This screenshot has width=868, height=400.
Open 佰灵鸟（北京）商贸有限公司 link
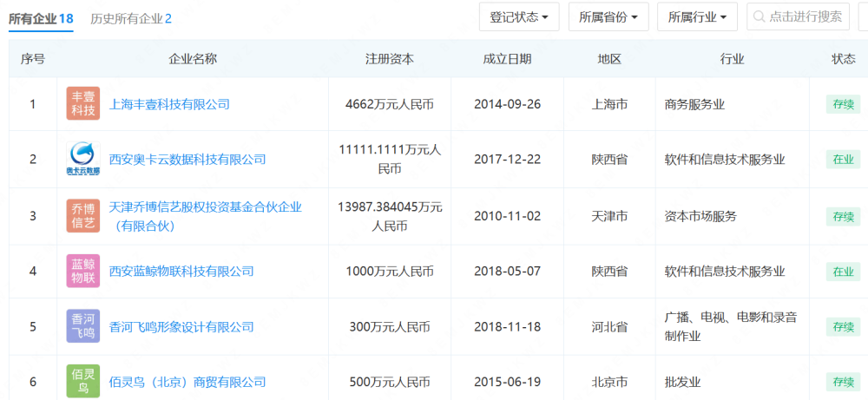pos(187,382)
